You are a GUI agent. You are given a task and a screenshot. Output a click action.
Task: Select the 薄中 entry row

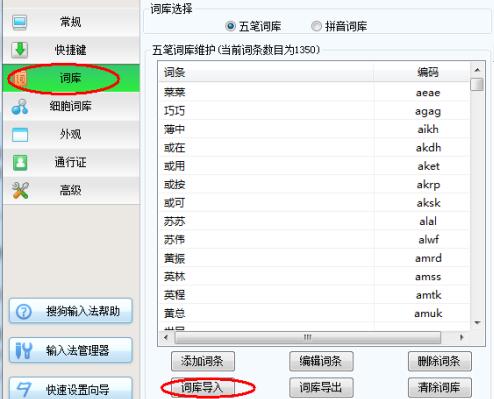[x=314, y=129]
